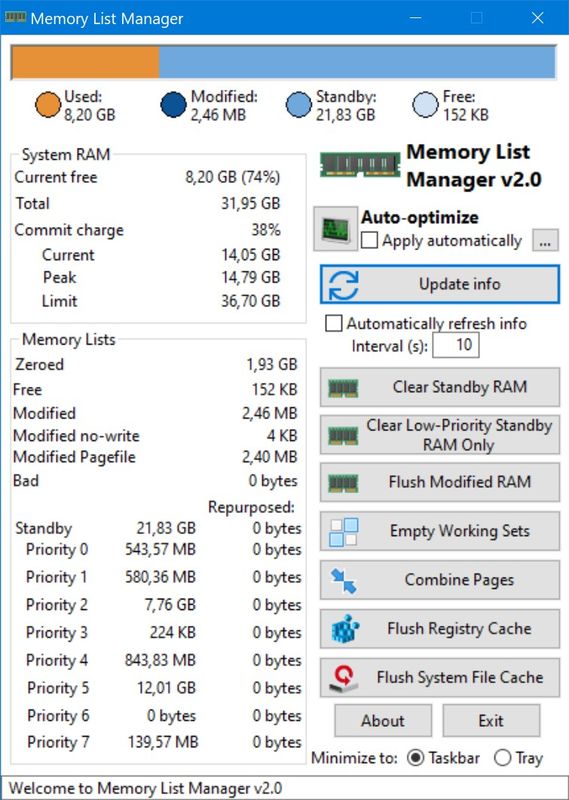The height and width of the screenshot is (800, 569).
Task: Click the Empty Working Sets label
Action: click(460, 531)
